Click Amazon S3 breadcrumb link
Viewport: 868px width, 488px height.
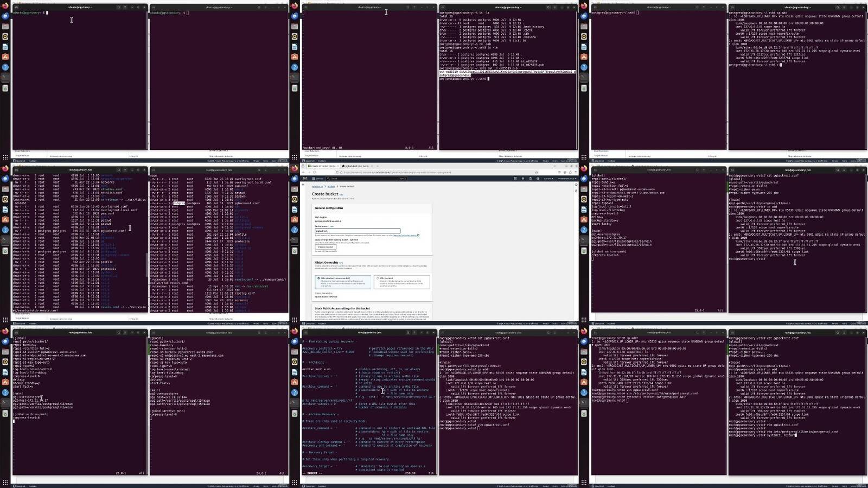pyautogui.click(x=317, y=186)
